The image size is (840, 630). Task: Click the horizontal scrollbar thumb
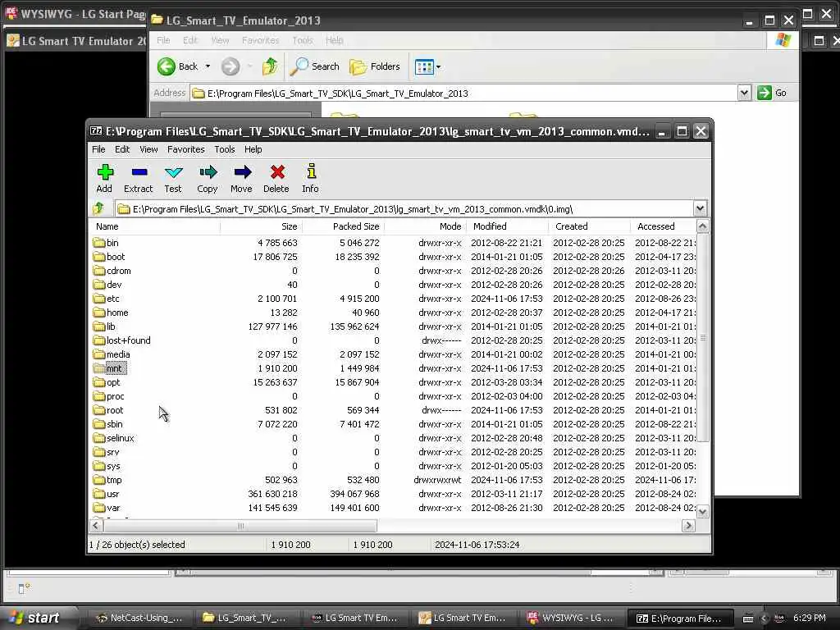click(240, 526)
